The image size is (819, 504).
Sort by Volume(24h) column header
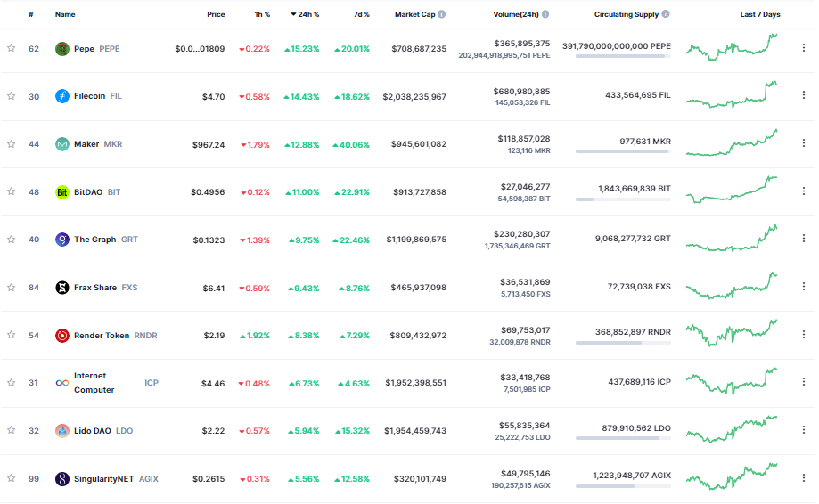(515, 14)
